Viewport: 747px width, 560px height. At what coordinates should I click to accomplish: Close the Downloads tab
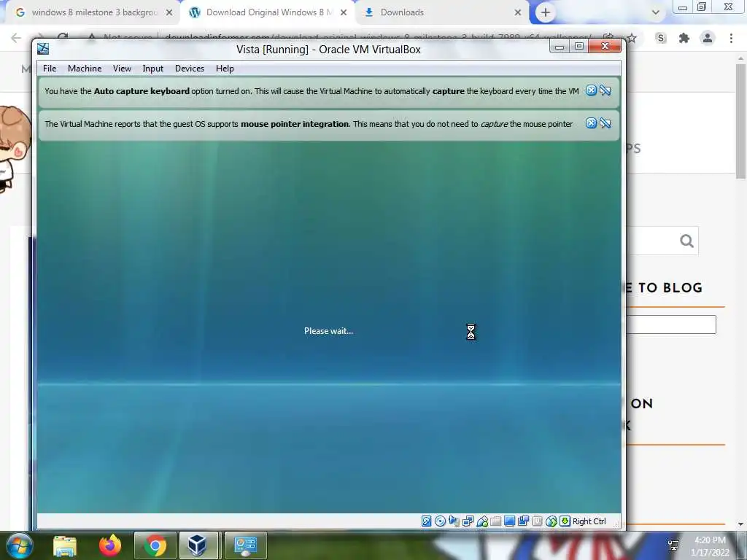click(518, 12)
